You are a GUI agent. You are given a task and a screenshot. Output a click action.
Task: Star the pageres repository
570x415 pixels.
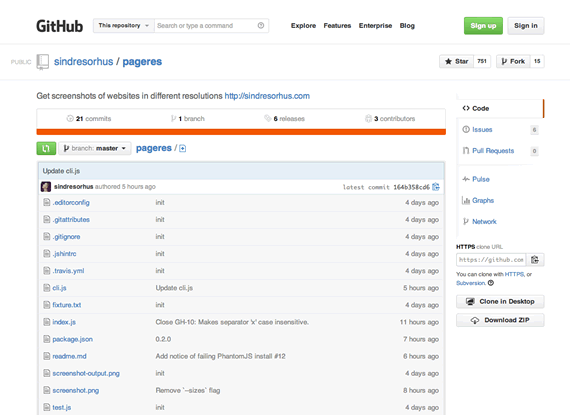457,61
